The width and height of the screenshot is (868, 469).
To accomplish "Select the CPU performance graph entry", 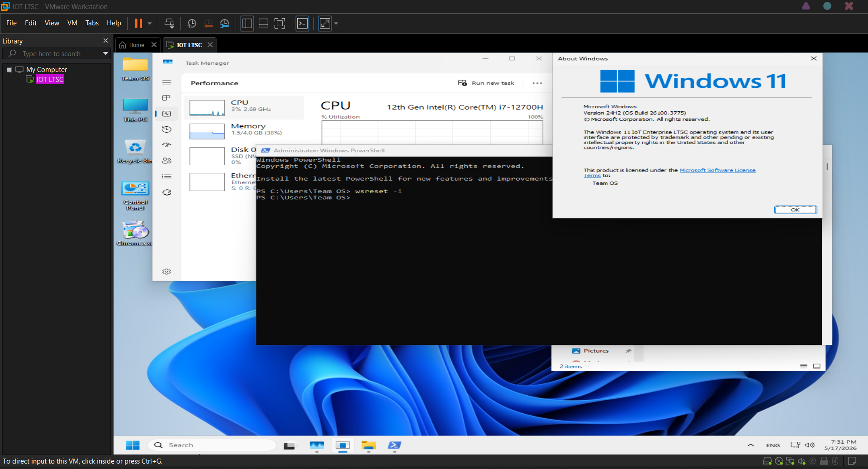I will (x=244, y=108).
